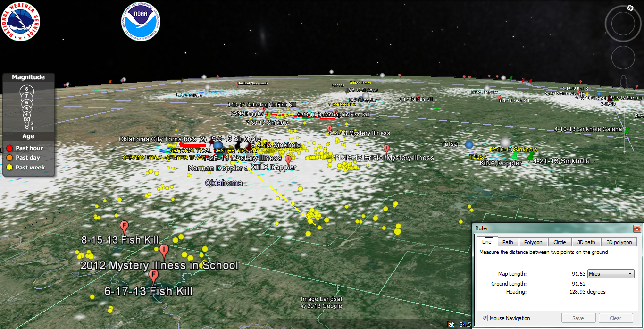Screen dimensions: 644x329
Task: Click the NOAA logo overlay
Action: coord(141,22)
